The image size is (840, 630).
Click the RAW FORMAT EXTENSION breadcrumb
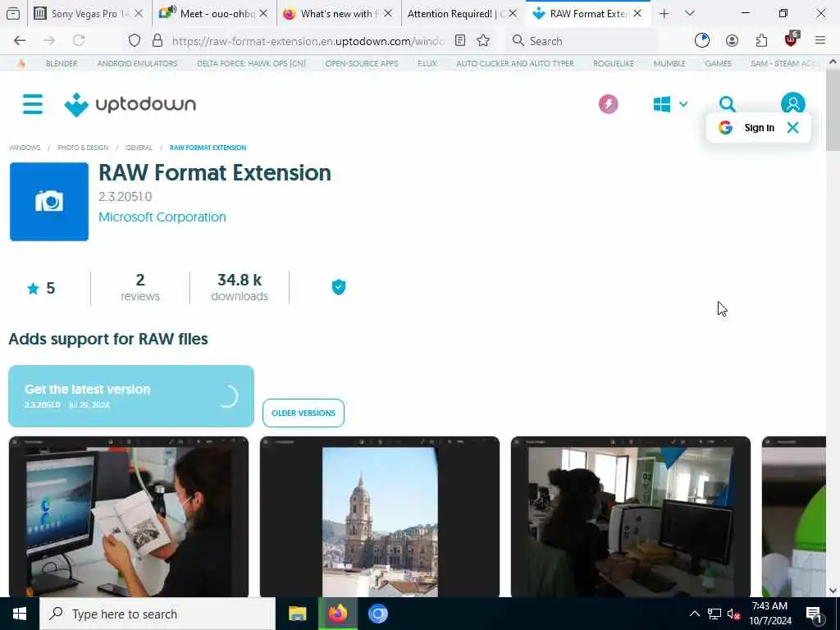coord(208,148)
